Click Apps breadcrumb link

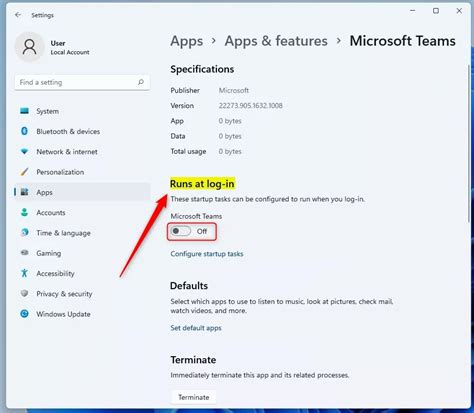point(187,41)
